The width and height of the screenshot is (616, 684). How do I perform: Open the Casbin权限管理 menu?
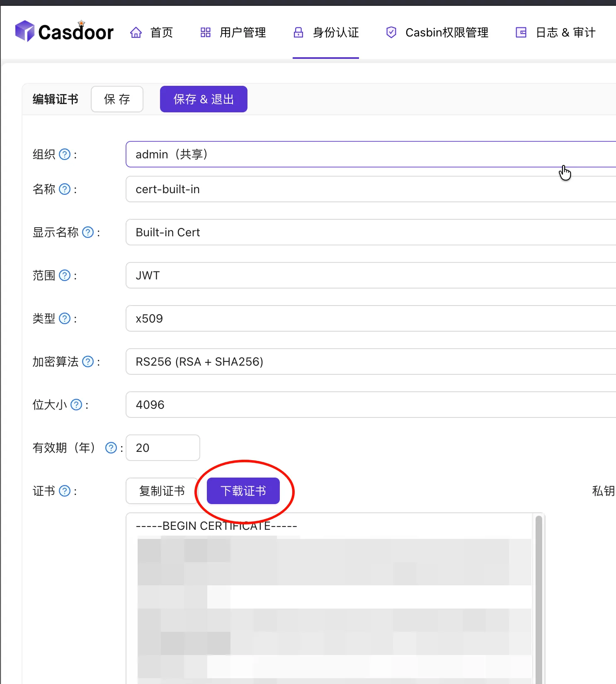click(x=437, y=32)
